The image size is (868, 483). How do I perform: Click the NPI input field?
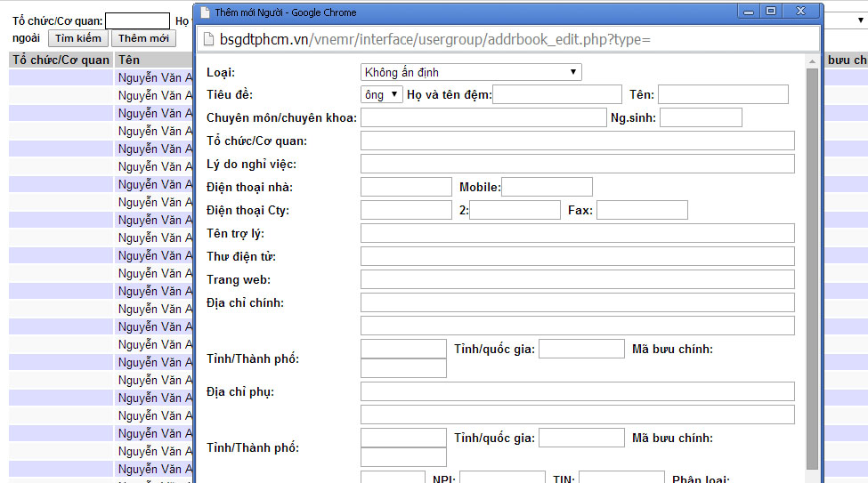click(x=503, y=478)
